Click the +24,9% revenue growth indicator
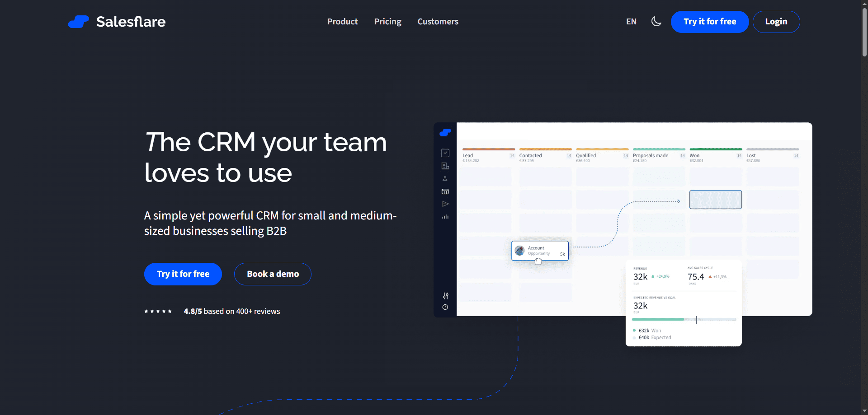 [660, 276]
